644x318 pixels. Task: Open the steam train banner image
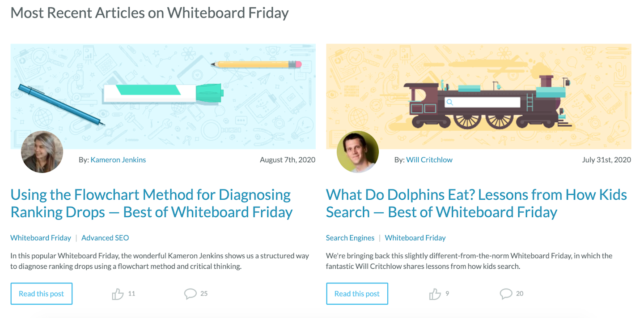point(479,96)
